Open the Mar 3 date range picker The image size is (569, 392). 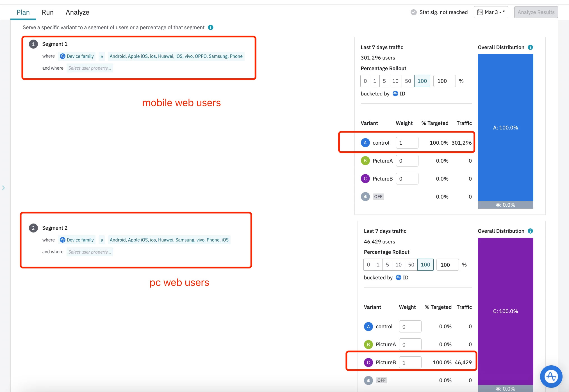click(x=494, y=12)
